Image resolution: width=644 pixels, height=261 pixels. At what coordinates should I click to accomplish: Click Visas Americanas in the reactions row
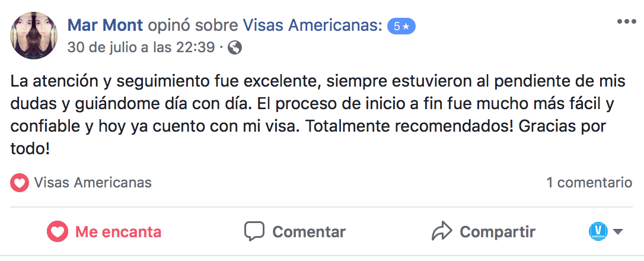pos(93,183)
